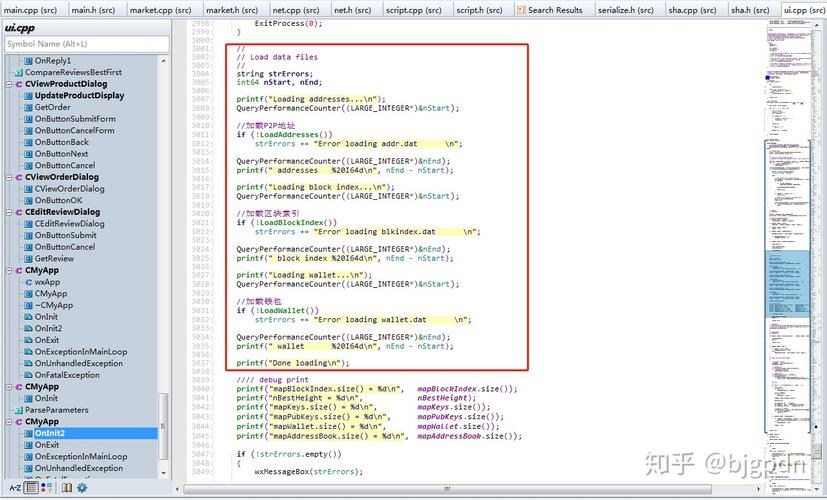Click the open book browse icon
This screenshot has height=500, width=827.
tap(66, 488)
